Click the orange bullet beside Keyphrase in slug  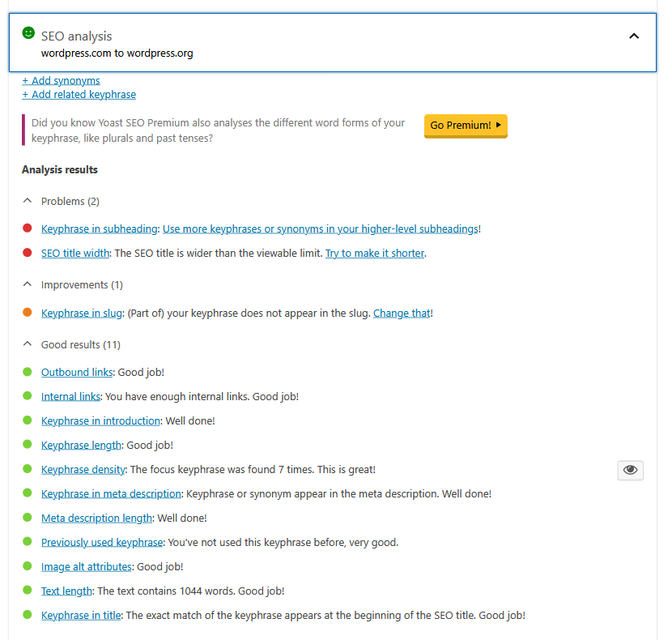tap(28, 314)
